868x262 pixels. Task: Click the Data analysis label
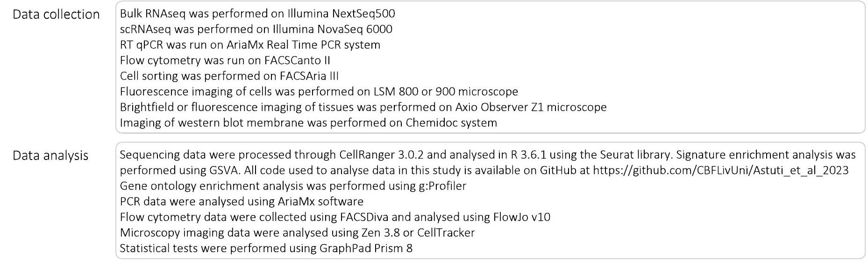[50, 155]
